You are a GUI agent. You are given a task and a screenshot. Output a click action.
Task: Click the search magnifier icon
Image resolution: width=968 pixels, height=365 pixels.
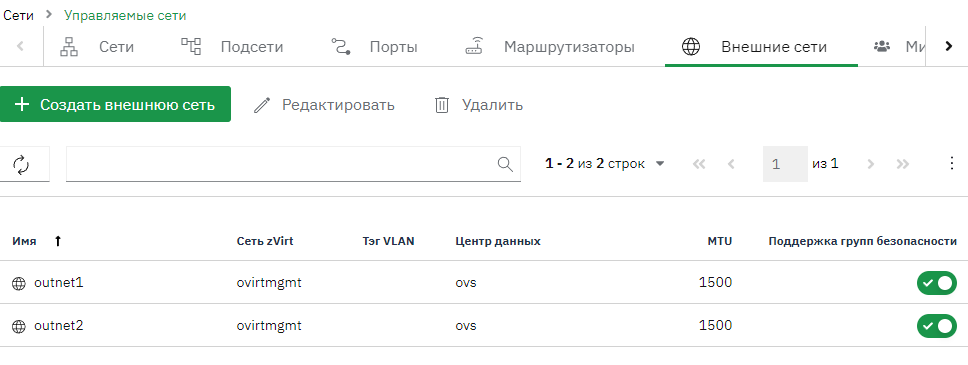[x=505, y=164]
